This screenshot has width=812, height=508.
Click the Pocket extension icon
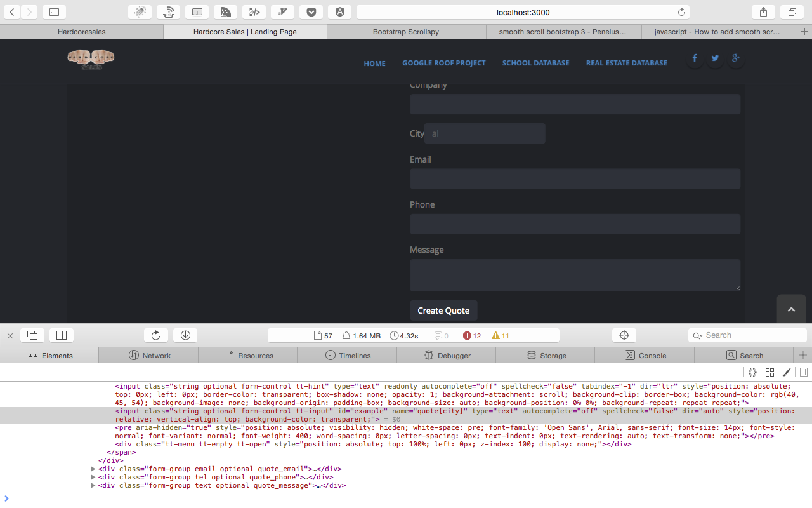311,12
